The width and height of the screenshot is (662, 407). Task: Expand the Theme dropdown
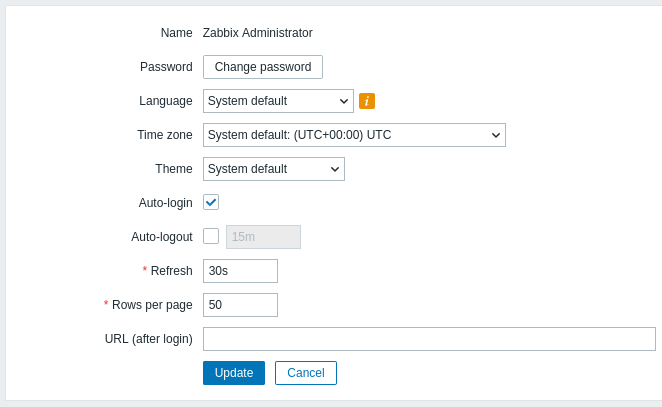pos(274,169)
